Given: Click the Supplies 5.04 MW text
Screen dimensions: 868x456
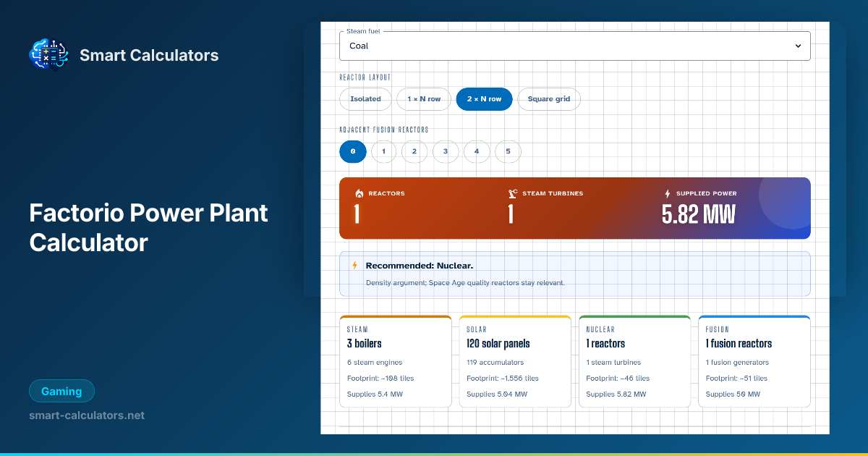Looking at the screenshot, I should 497,394.
